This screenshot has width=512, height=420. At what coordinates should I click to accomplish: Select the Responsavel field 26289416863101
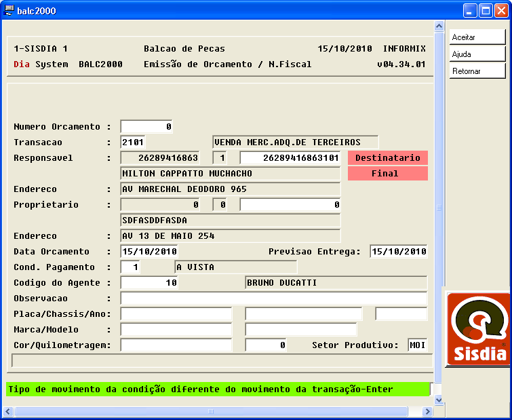(x=290, y=157)
